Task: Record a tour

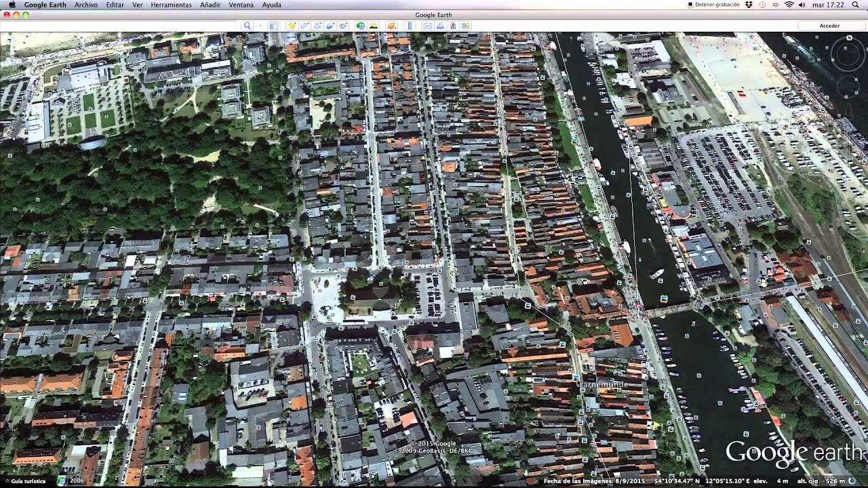Action: click(343, 26)
